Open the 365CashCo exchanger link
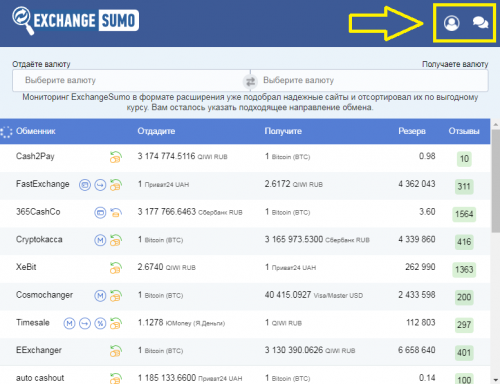The image size is (500, 384). 38,212
